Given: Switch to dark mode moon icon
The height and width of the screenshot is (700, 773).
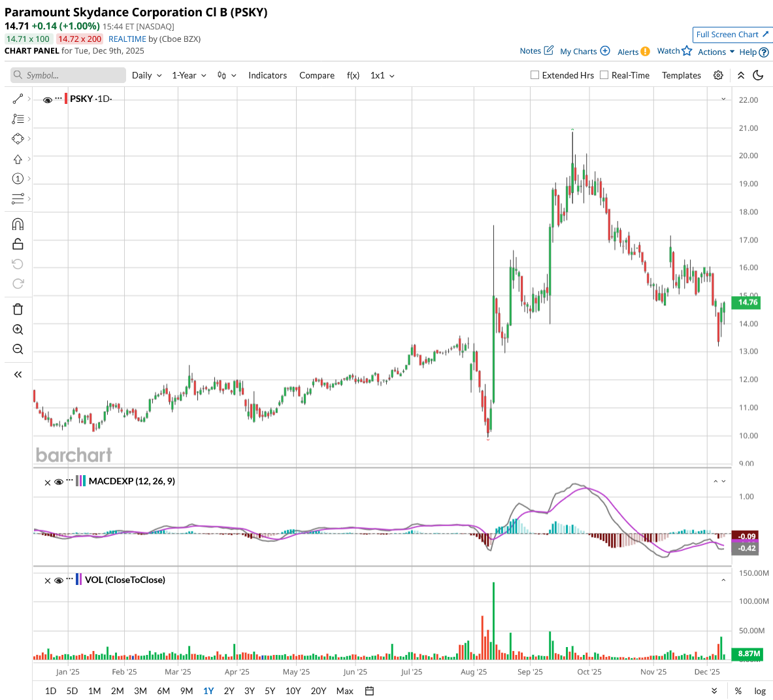Looking at the screenshot, I should 758,75.
